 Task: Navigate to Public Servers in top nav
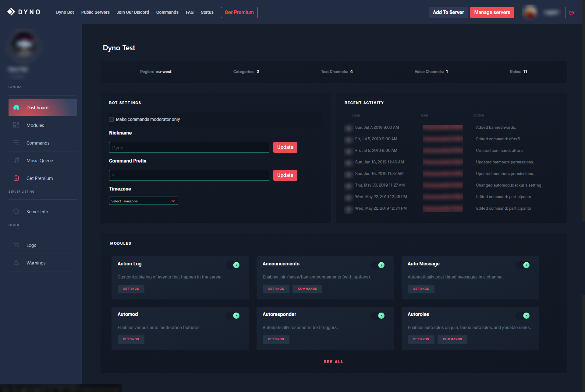pyautogui.click(x=95, y=12)
